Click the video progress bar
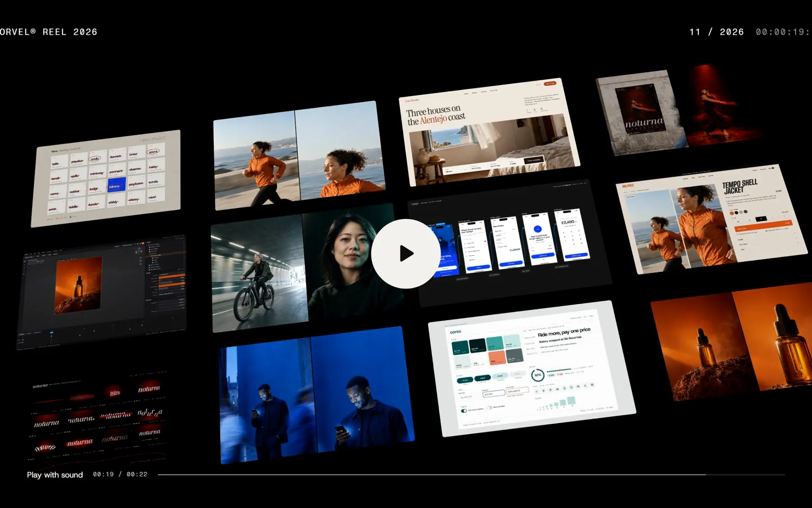The height and width of the screenshot is (508, 812). coord(471,475)
